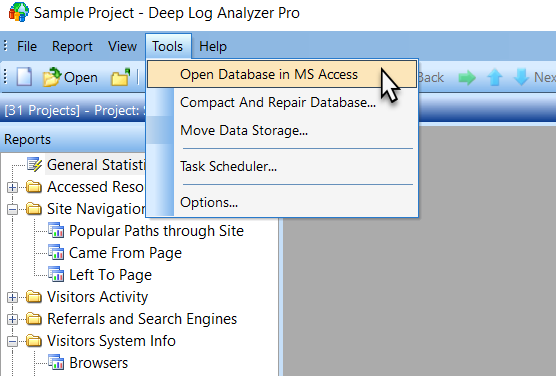The image size is (556, 376).
Task: Open the File menu
Action: pos(27,46)
